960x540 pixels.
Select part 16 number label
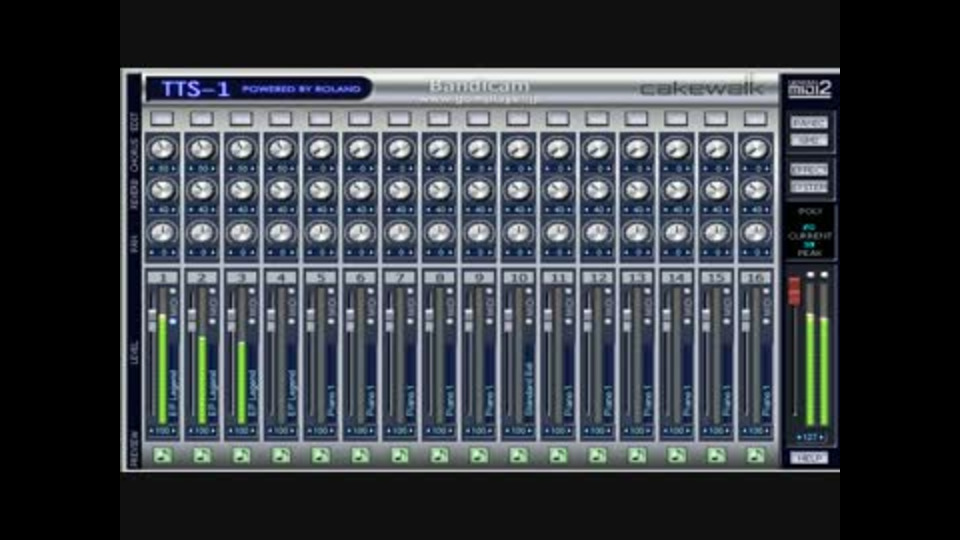(x=755, y=277)
